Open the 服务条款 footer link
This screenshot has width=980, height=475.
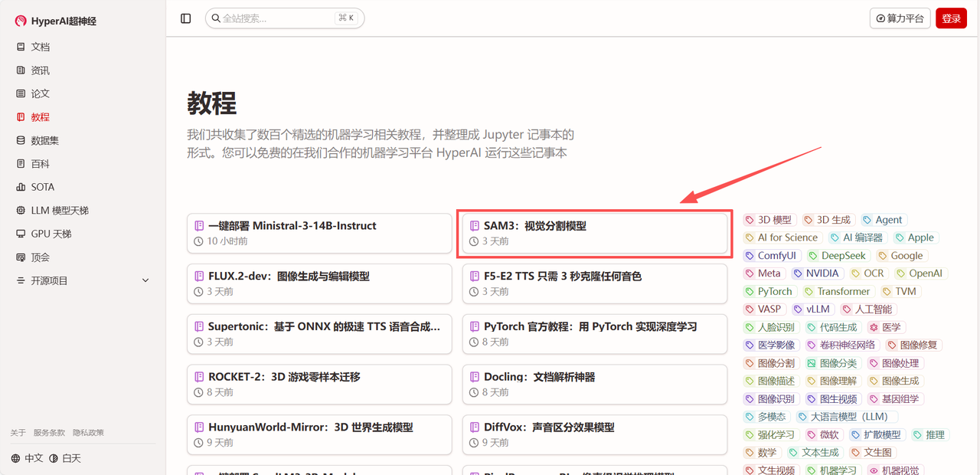[49, 433]
